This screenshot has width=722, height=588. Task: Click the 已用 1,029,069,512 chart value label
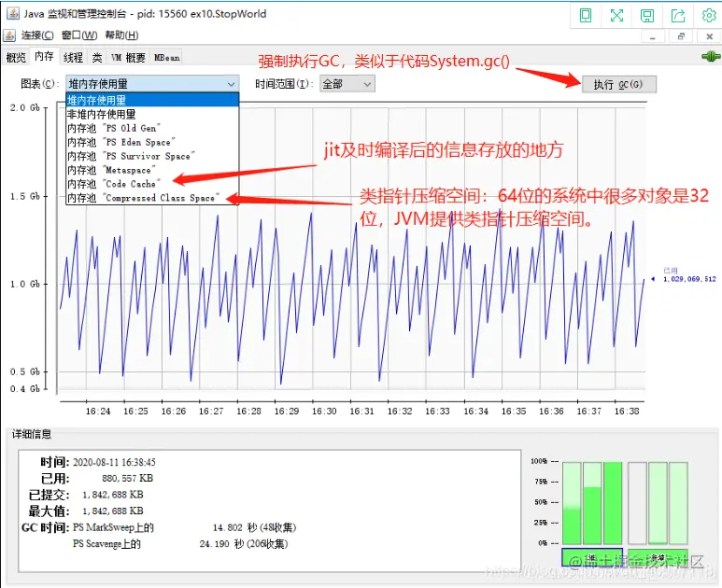click(x=689, y=275)
